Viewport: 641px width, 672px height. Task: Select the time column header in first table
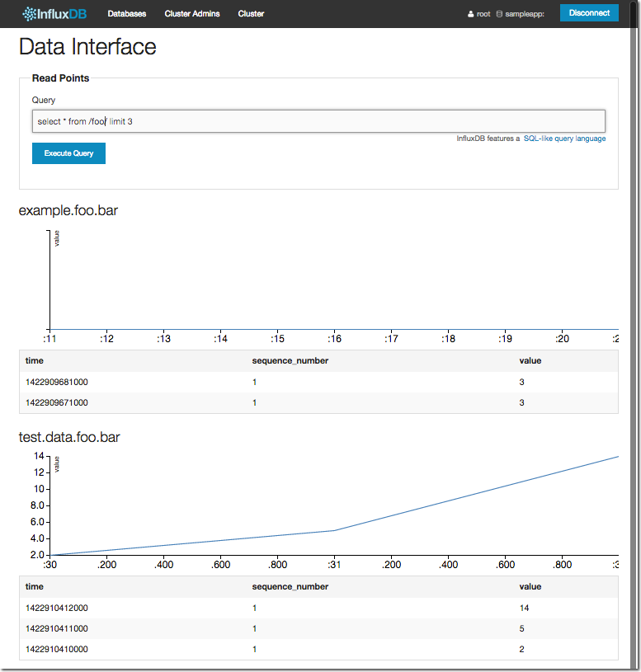click(35, 360)
